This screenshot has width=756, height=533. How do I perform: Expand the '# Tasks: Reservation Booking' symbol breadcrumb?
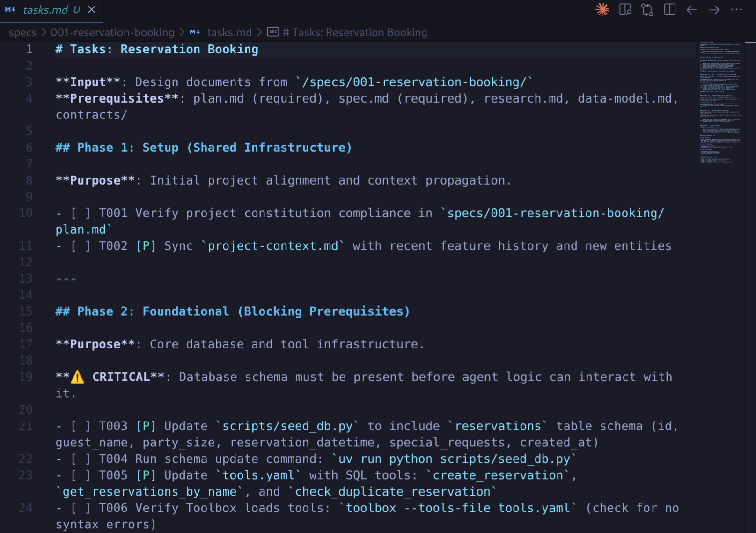(x=354, y=32)
